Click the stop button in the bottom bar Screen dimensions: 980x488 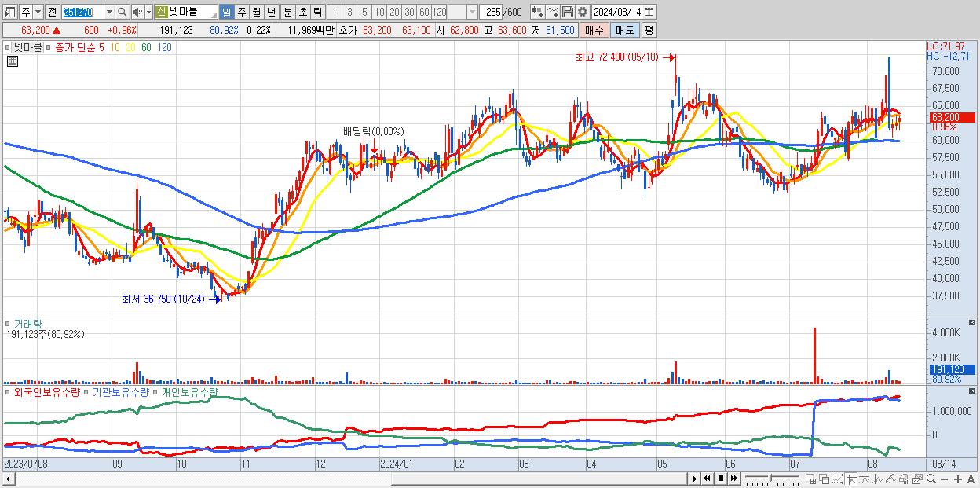click(x=721, y=479)
